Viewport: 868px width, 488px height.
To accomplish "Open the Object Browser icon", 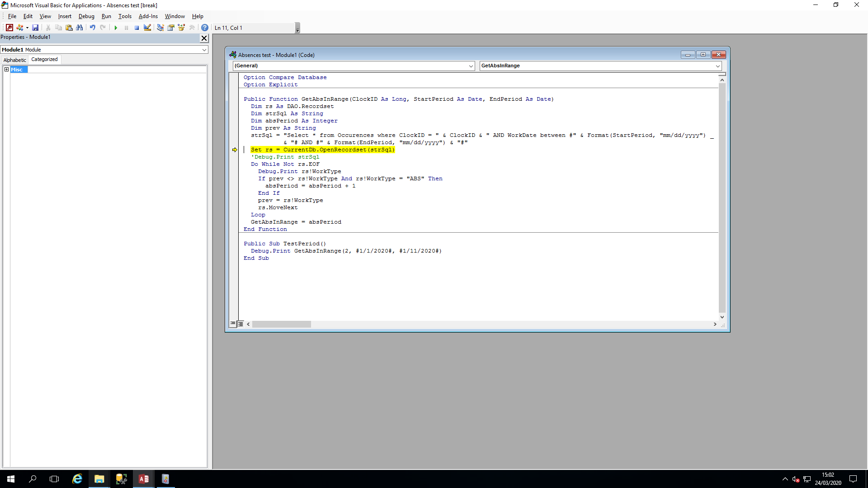I will tap(181, 28).
